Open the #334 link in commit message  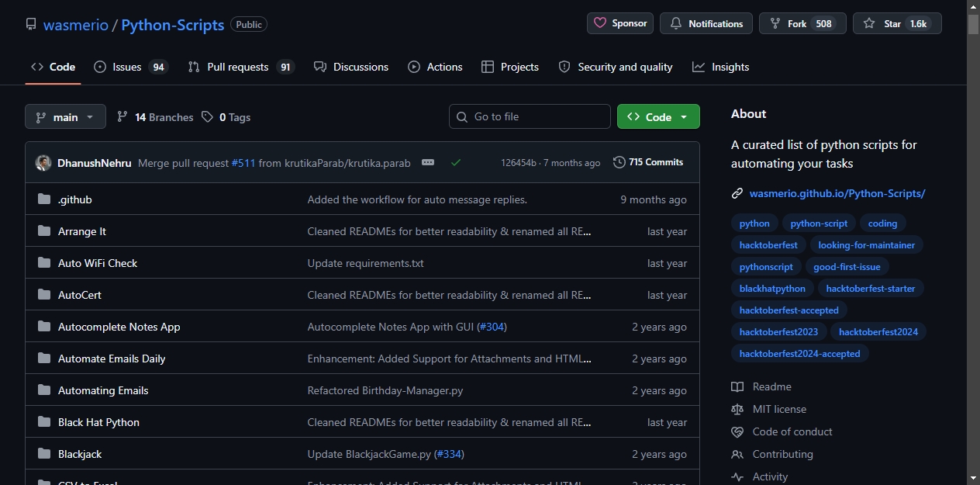[x=450, y=454]
